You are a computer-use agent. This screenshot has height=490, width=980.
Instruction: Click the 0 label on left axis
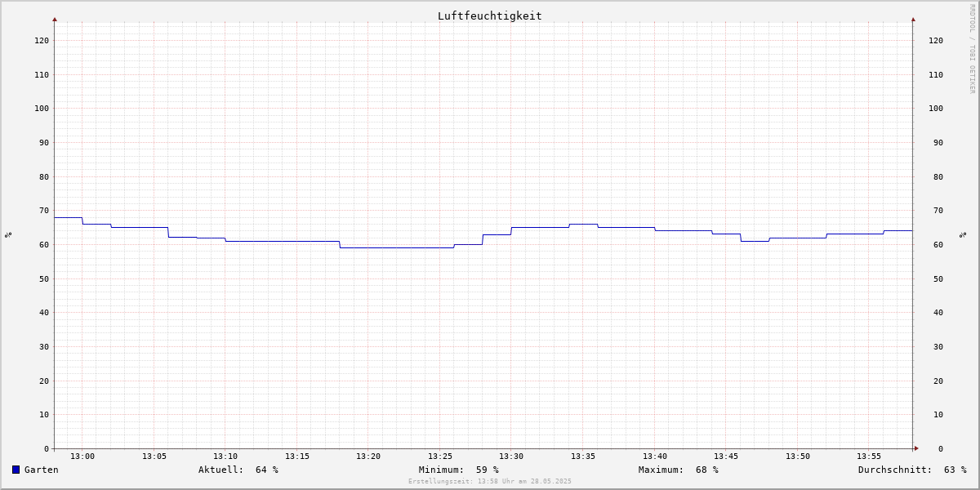pyautogui.click(x=47, y=448)
